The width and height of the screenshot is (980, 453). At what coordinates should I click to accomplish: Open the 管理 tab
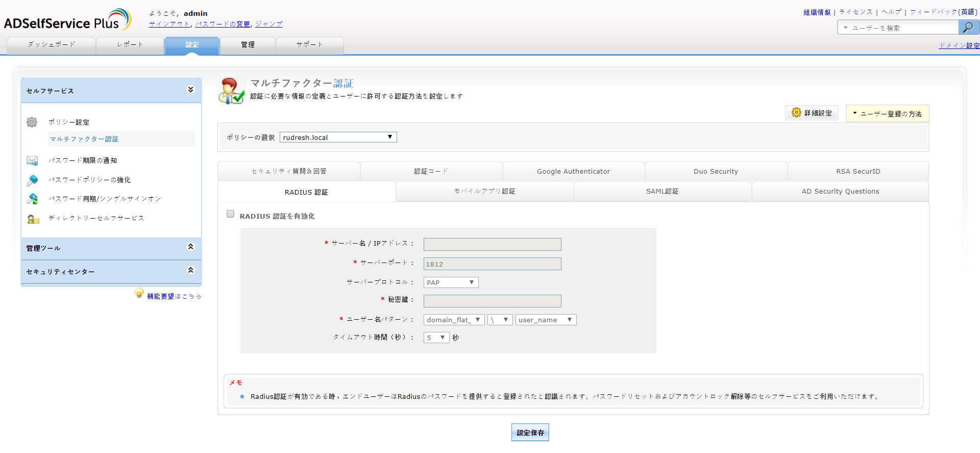click(x=248, y=45)
